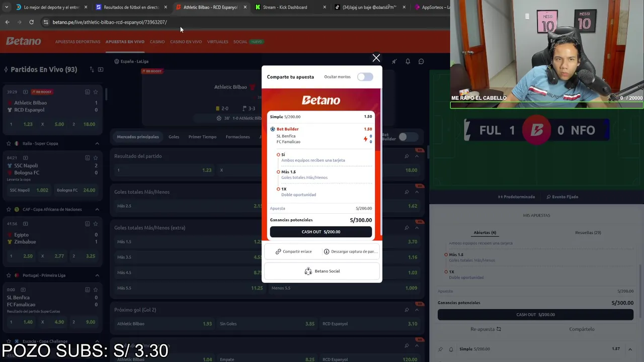The height and width of the screenshot is (362, 644).
Task: Open Betano Social from the dialog
Action: pyautogui.click(x=322, y=271)
